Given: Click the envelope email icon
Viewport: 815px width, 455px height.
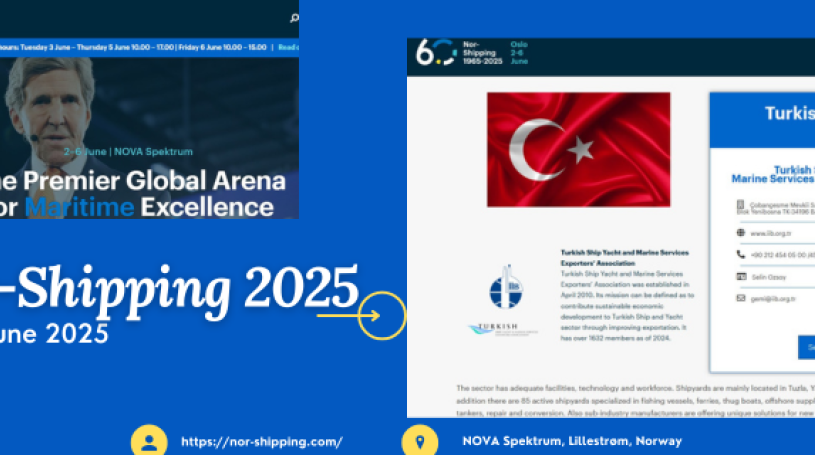Looking at the screenshot, I should click(x=741, y=298).
